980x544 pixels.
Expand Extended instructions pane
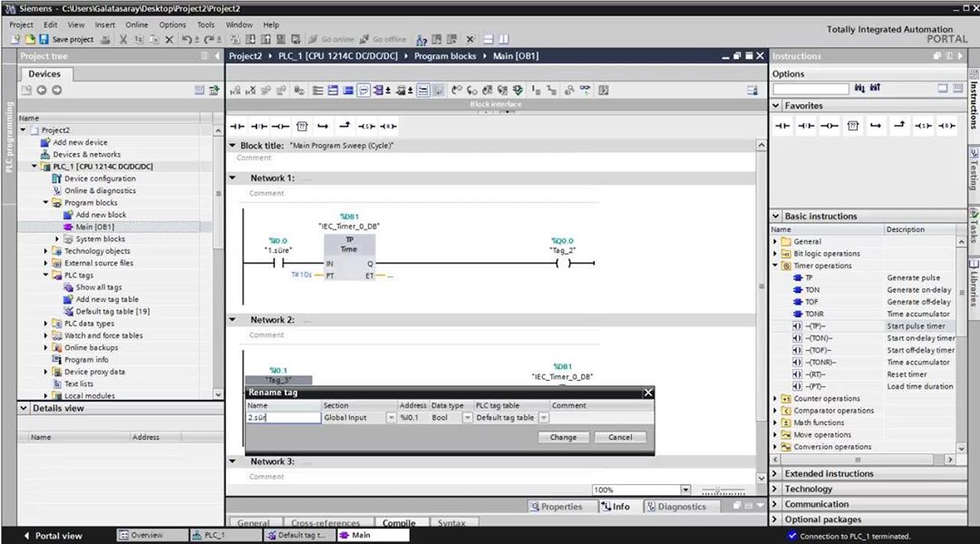776,474
